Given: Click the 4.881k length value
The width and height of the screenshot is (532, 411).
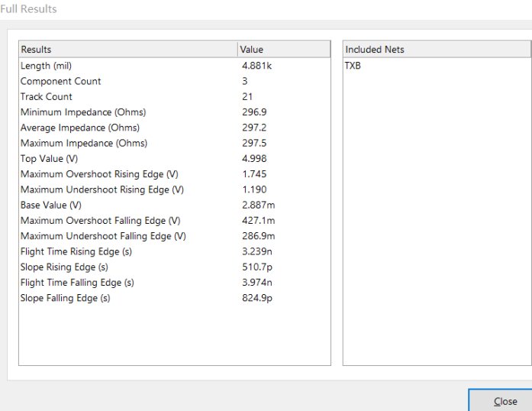Looking at the screenshot, I should 256,66.
